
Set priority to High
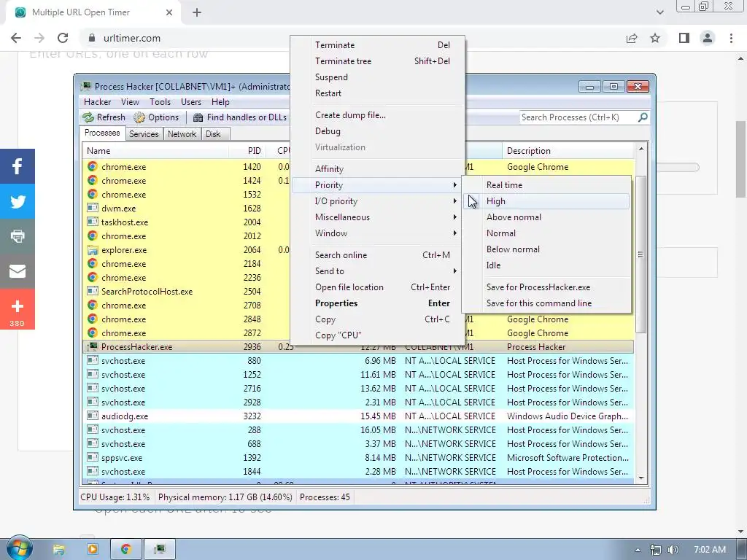click(x=546, y=201)
